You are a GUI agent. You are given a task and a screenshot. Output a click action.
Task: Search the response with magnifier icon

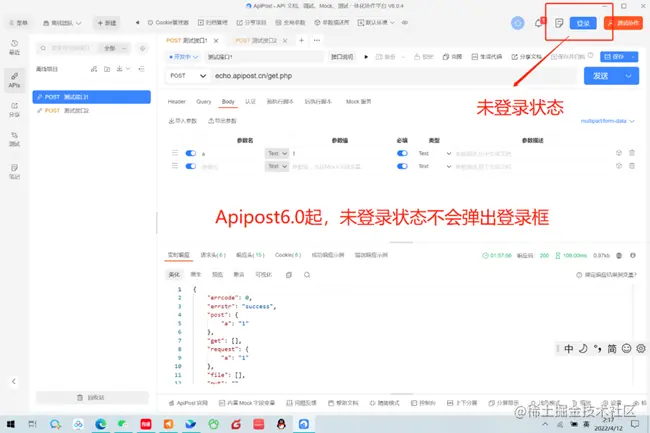click(x=307, y=275)
